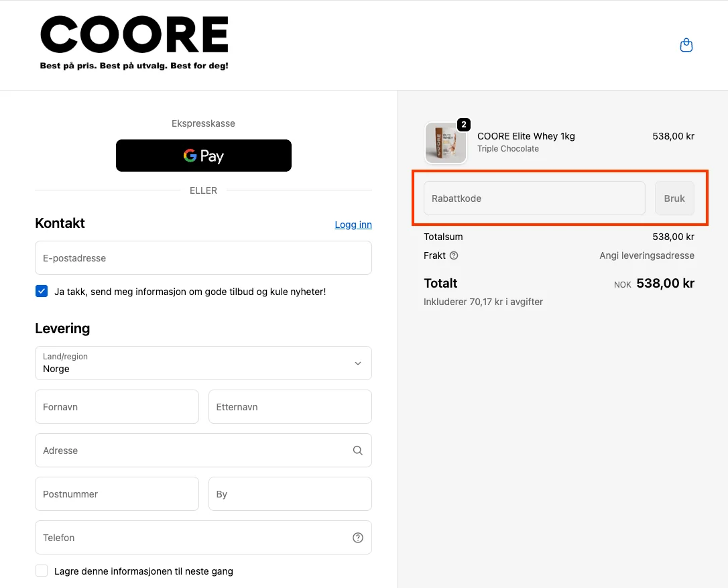The image size is (728, 588).
Task: Click the COORE logo
Action: (134, 43)
